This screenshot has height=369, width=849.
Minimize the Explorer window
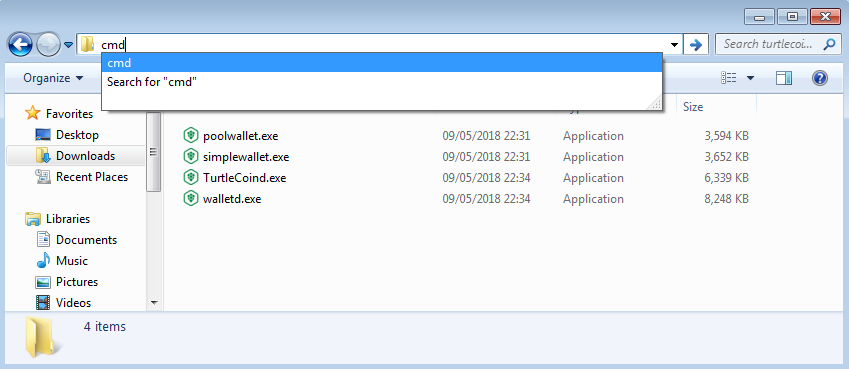click(x=760, y=17)
